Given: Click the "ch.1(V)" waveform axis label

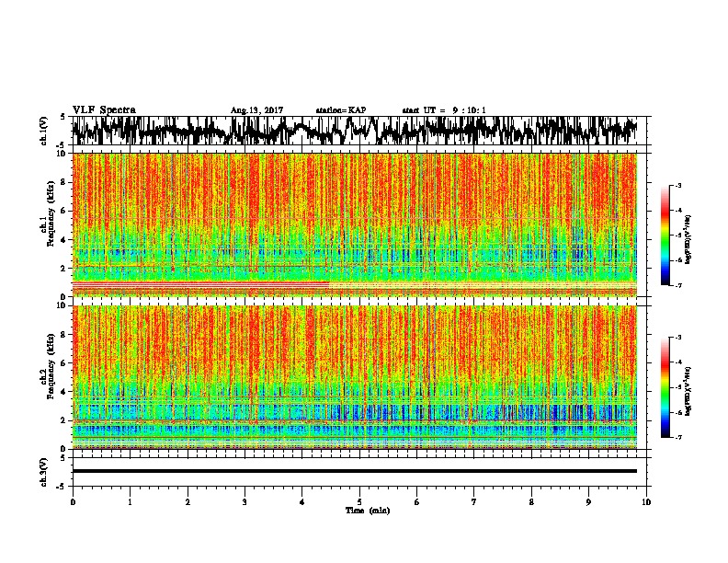Looking at the screenshot, I should click(x=44, y=131).
